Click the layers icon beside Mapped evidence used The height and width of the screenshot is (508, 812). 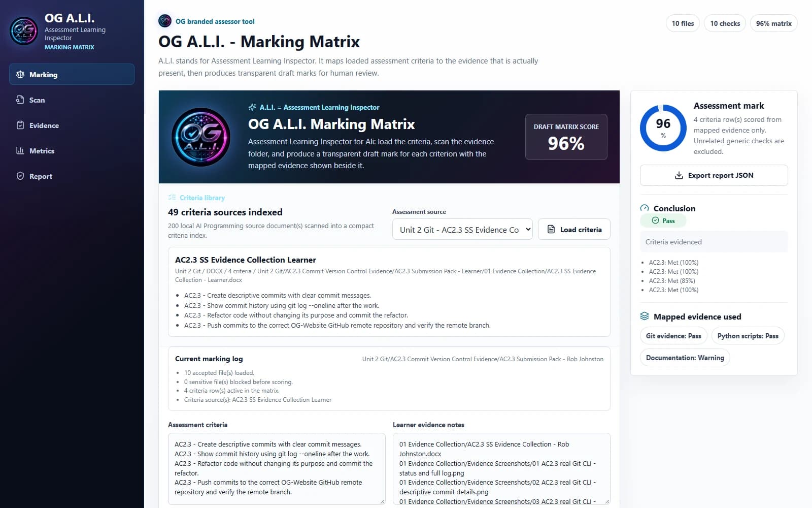[x=645, y=316]
